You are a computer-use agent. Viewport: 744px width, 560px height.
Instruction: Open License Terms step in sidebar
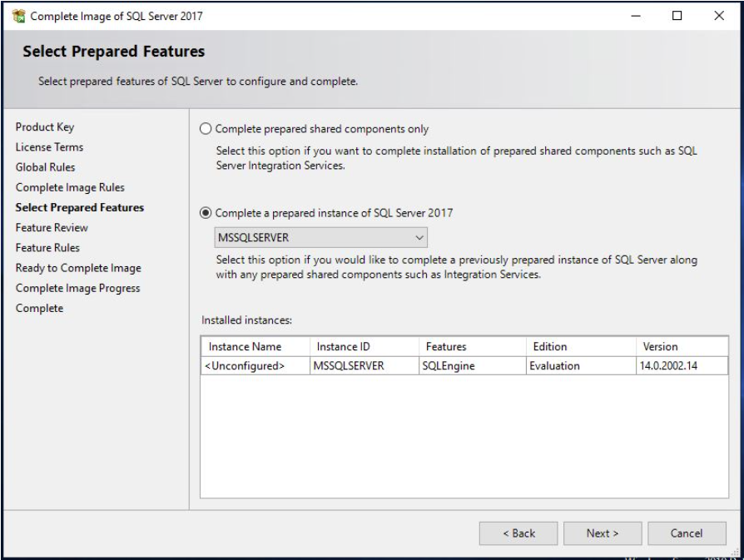pyautogui.click(x=49, y=147)
